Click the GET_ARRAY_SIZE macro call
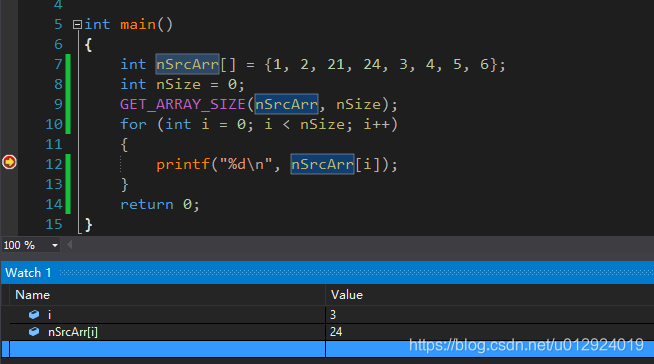Screen dimensions: 654x364 click(x=183, y=104)
